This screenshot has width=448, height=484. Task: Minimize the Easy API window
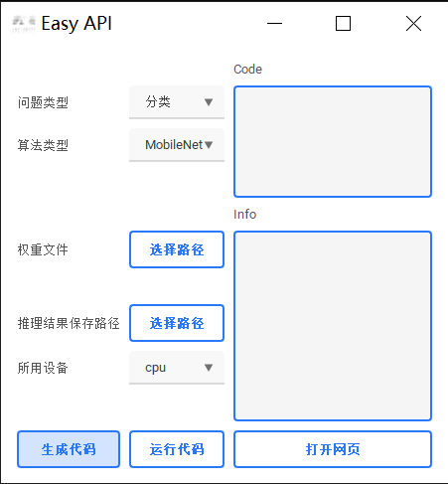[x=274, y=24]
